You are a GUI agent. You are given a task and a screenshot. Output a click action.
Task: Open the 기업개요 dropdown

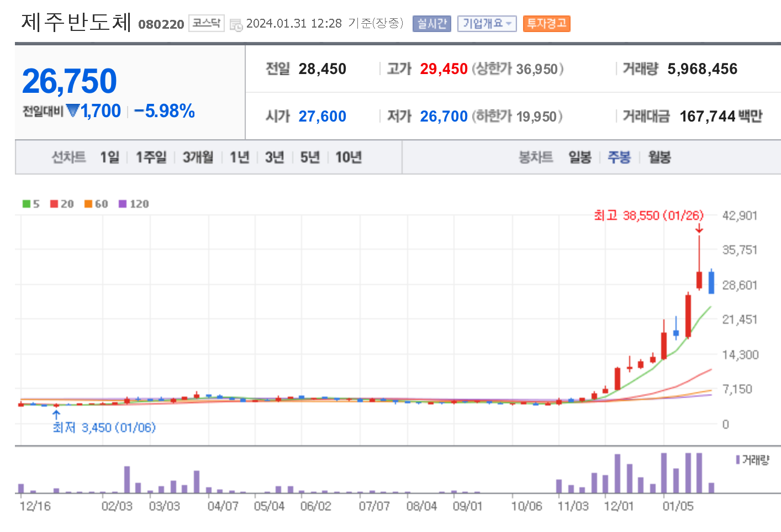(x=487, y=24)
